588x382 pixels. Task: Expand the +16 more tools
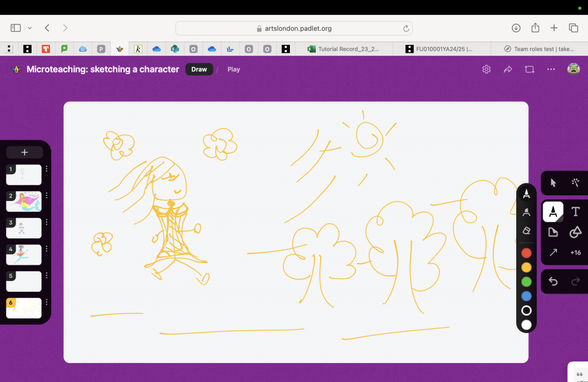[575, 252]
